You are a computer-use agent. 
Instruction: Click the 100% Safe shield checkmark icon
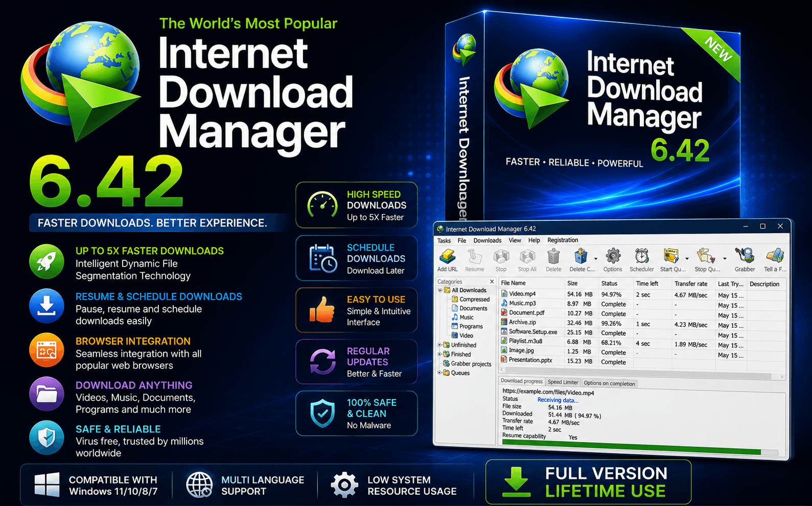coord(323,413)
